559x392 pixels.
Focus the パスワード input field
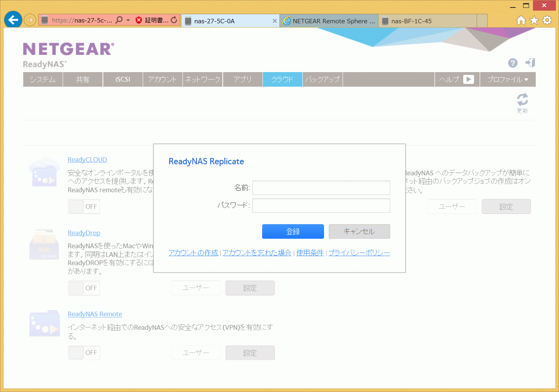coord(321,205)
